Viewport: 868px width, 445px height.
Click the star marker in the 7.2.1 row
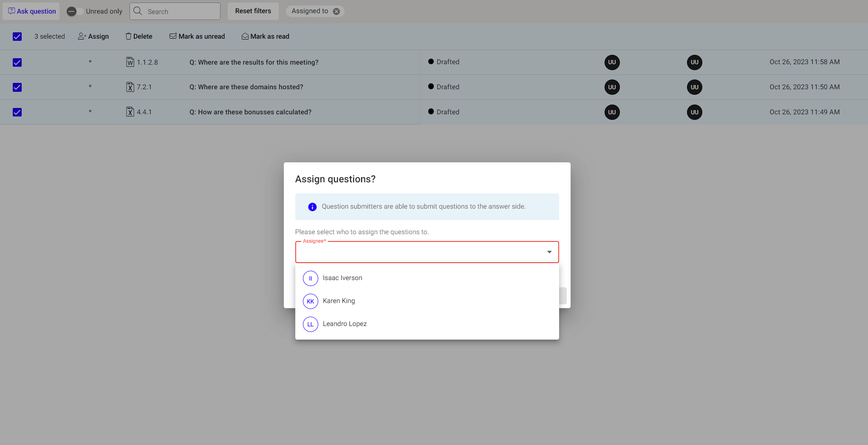pyautogui.click(x=90, y=87)
